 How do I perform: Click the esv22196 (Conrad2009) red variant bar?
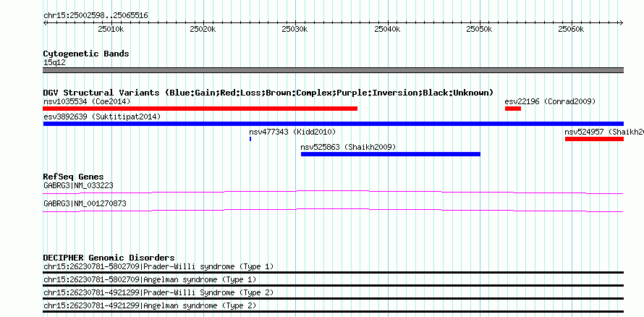(513, 109)
